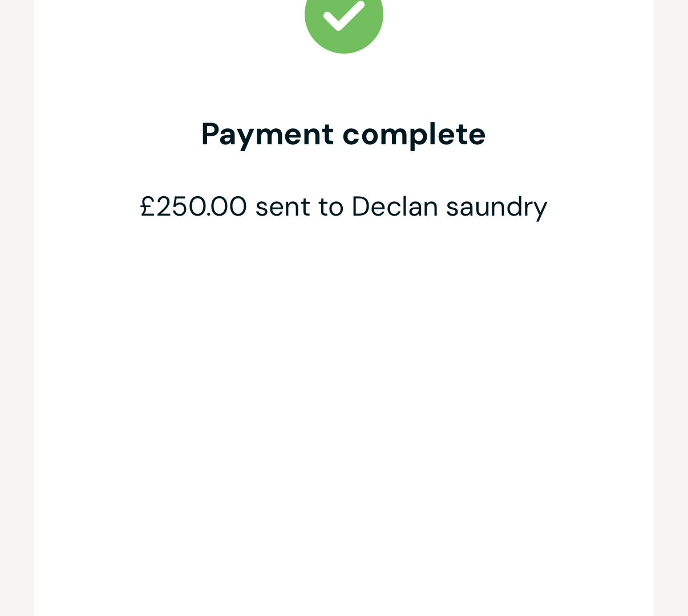688x616 pixels.
Task: Click the £250.00 amount text
Action: pyautogui.click(x=194, y=206)
